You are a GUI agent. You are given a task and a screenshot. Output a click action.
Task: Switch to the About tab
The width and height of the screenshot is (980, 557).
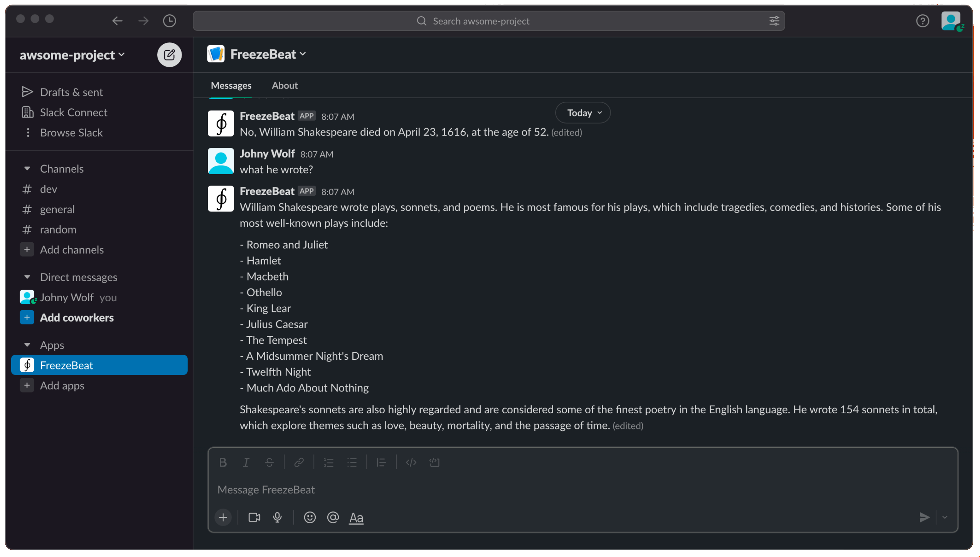(285, 86)
